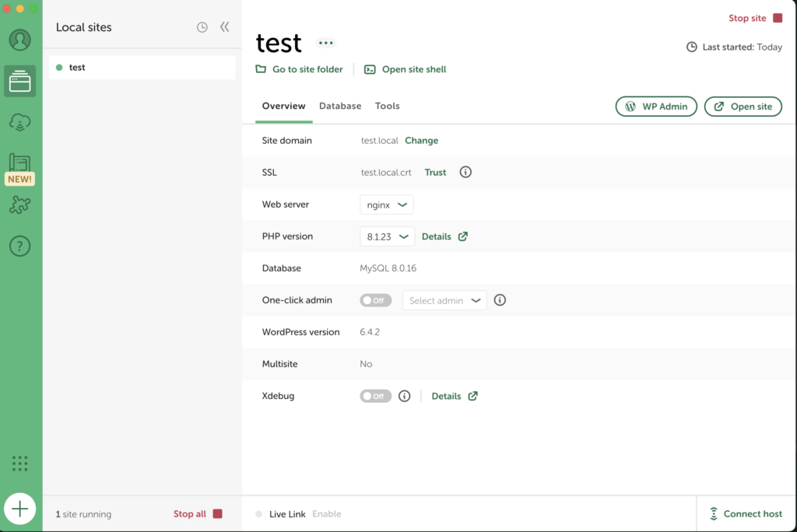Open the account avatar icon
Viewport: 797px width, 532px height.
(x=19, y=40)
